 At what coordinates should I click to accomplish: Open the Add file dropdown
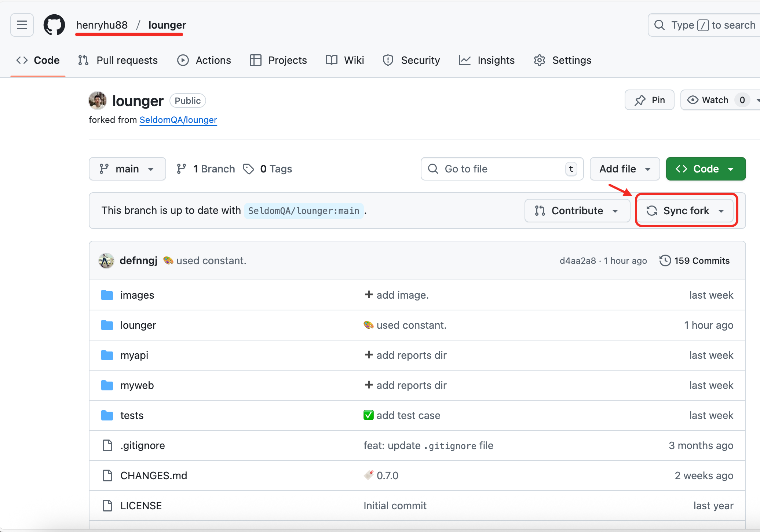click(624, 169)
